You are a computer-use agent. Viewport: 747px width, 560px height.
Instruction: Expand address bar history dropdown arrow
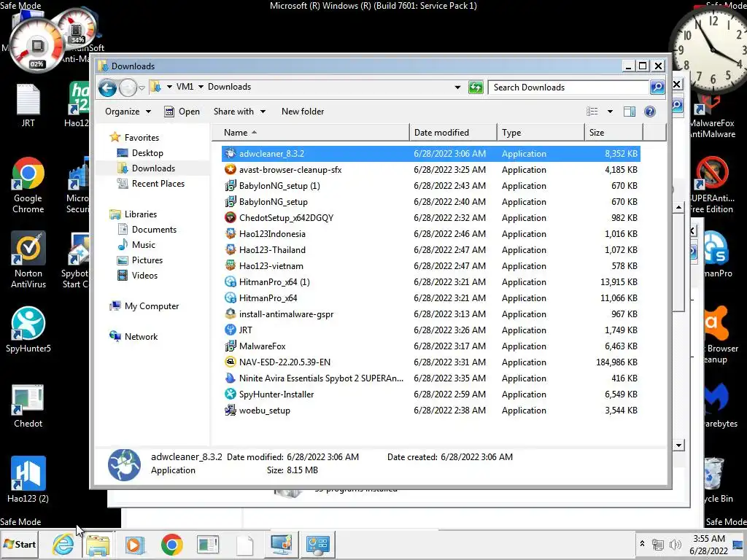[457, 87]
